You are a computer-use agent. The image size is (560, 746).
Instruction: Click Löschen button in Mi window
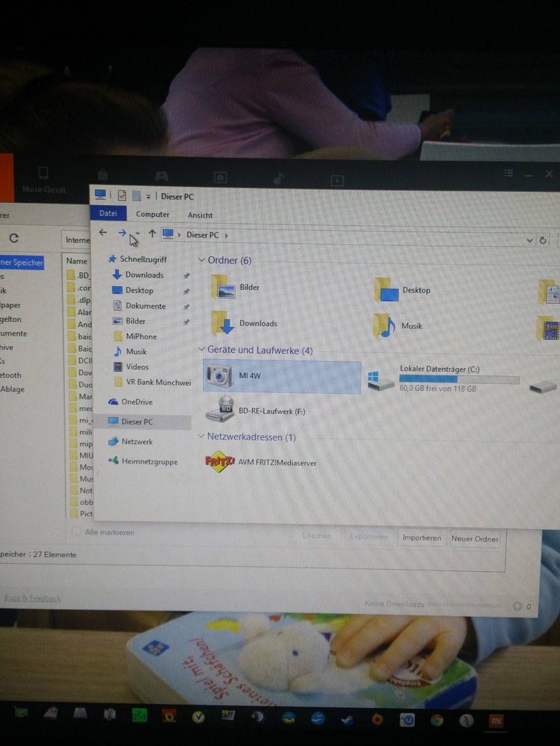tap(317, 535)
